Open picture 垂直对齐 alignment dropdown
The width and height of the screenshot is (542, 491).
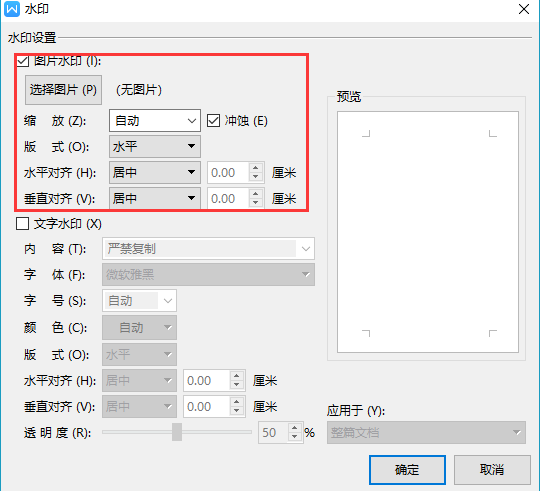[x=155, y=198]
